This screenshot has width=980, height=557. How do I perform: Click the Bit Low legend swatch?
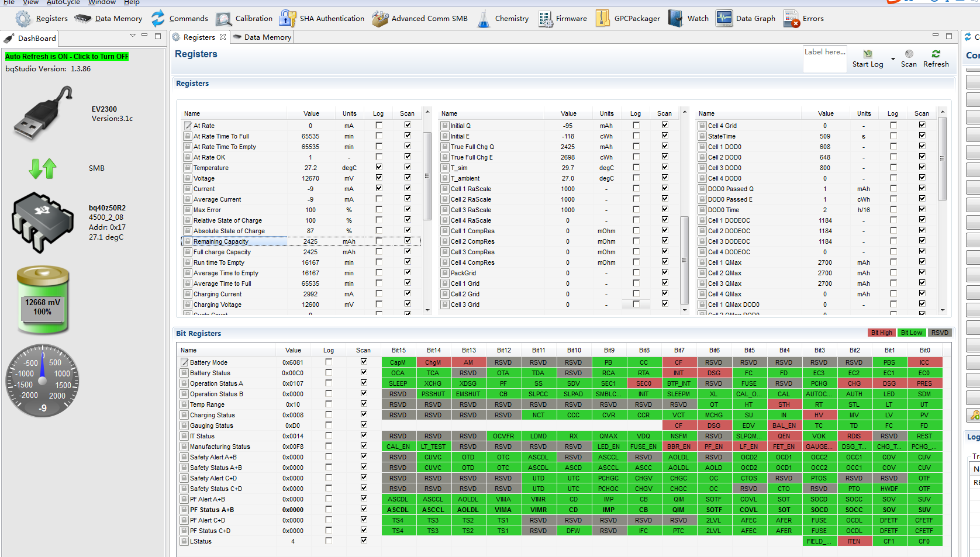coord(911,333)
